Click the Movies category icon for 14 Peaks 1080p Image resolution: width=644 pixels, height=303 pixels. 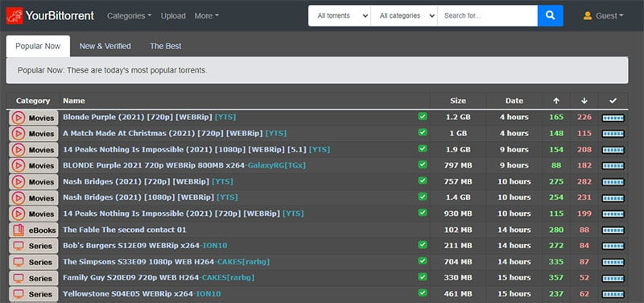pos(18,150)
